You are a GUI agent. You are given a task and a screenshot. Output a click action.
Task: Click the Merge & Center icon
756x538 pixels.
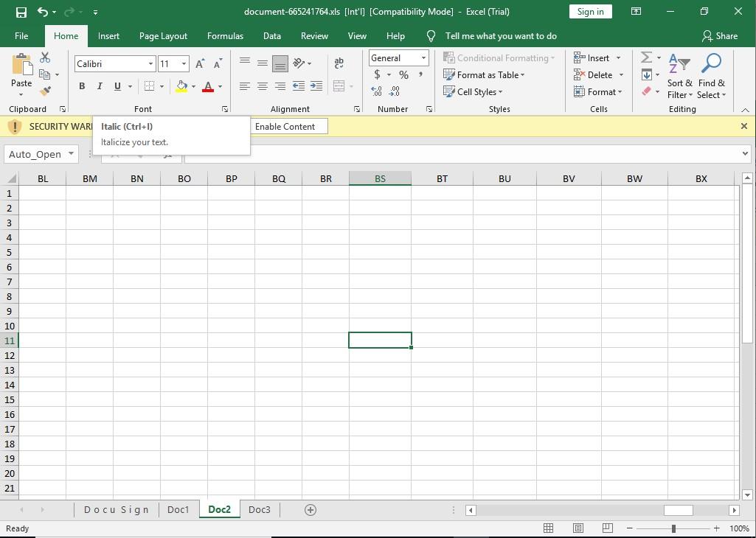click(339, 86)
